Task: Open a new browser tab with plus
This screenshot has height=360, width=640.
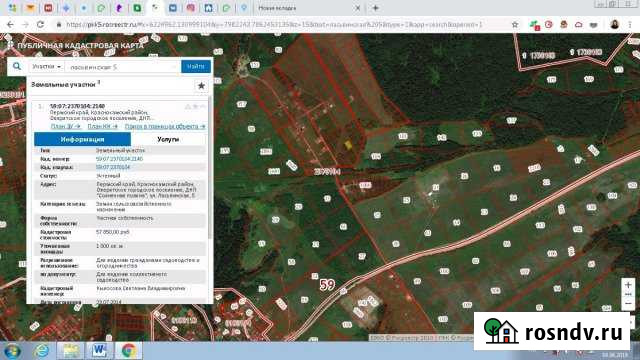Action: click(x=375, y=8)
